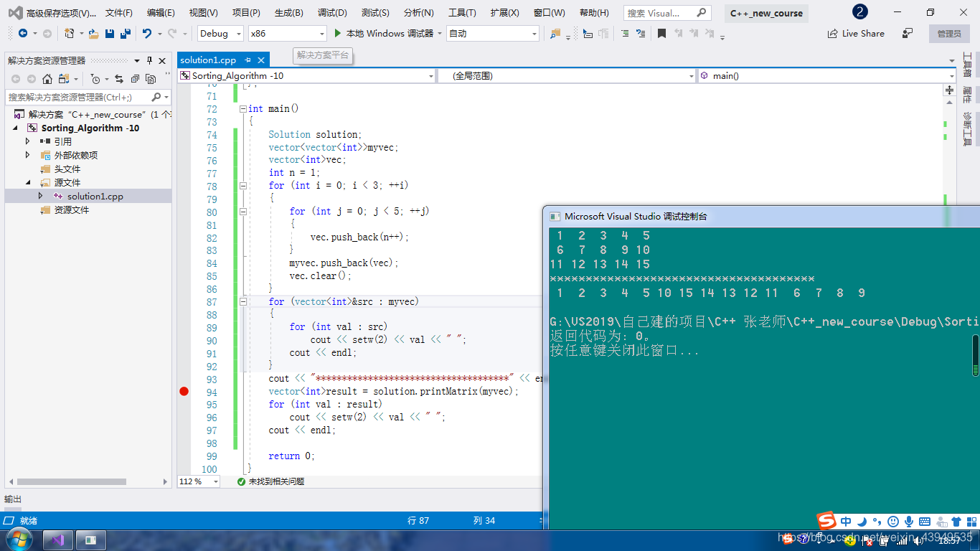The width and height of the screenshot is (980, 551).
Task: Click the Visual Studio taskbar icon
Action: click(59, 540)
